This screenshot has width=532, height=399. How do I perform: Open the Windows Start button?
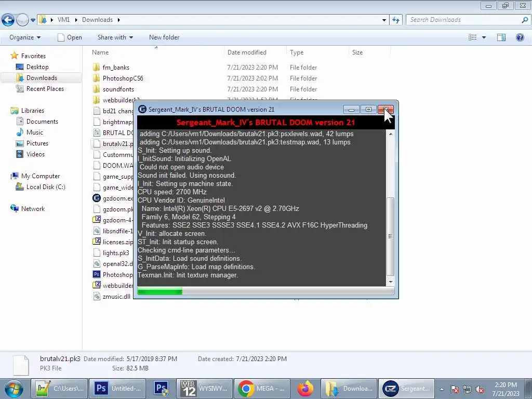[14, 389]
